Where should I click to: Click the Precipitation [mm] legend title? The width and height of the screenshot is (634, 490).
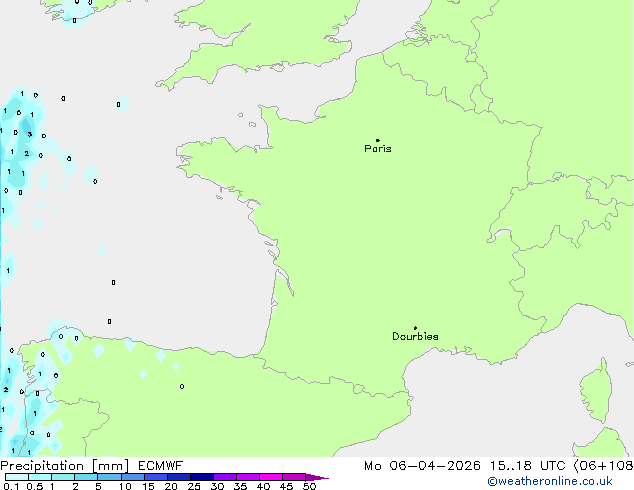64,466
